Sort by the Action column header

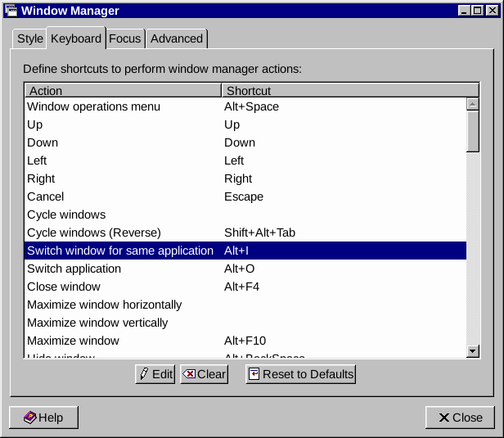[123, 91]
